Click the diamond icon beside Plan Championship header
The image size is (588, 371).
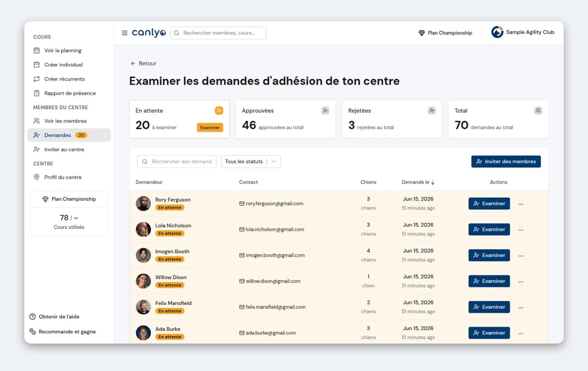pos(422,33)
